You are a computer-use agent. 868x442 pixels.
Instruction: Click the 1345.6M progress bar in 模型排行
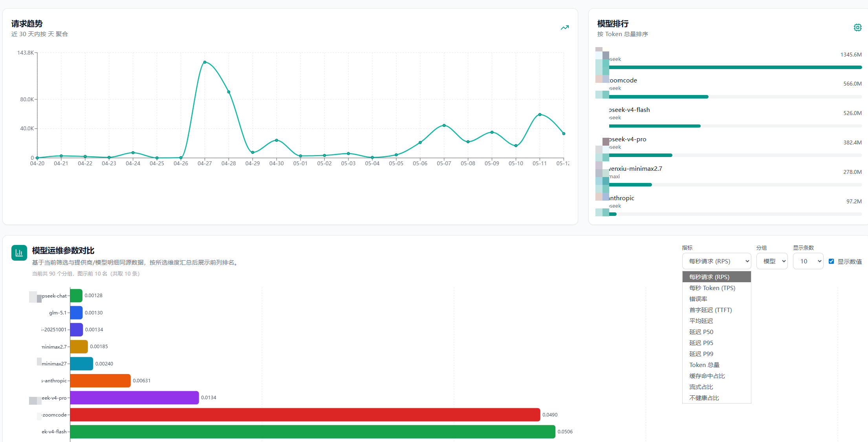coord(735,68)
